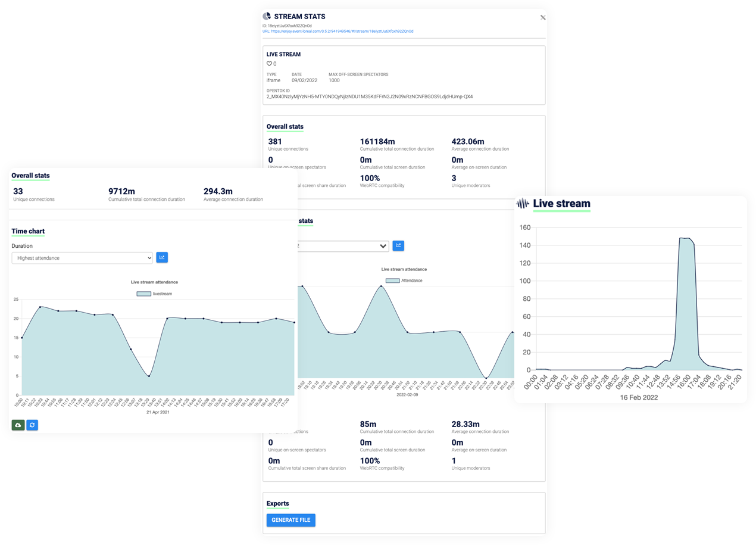The height and width of the screenshot is (545, 756).
Task: Select the Exports heading
Action: (278, 503)
